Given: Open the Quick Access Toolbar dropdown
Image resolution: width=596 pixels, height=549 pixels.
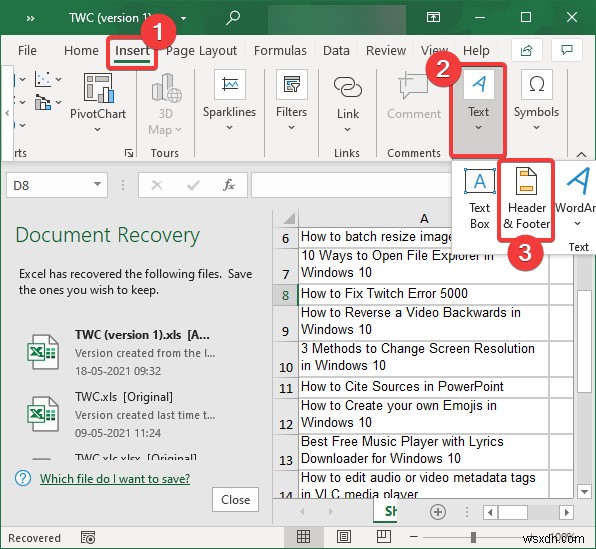Looking at the screenshot, I should coord(183,18).
